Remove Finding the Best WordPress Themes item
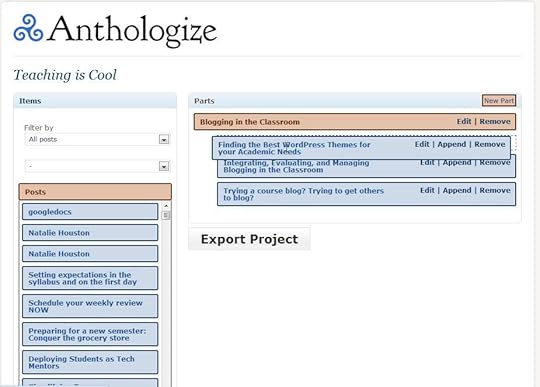This screenshot has width=540, height=387. pyautogui.click(x=490, y=144)
